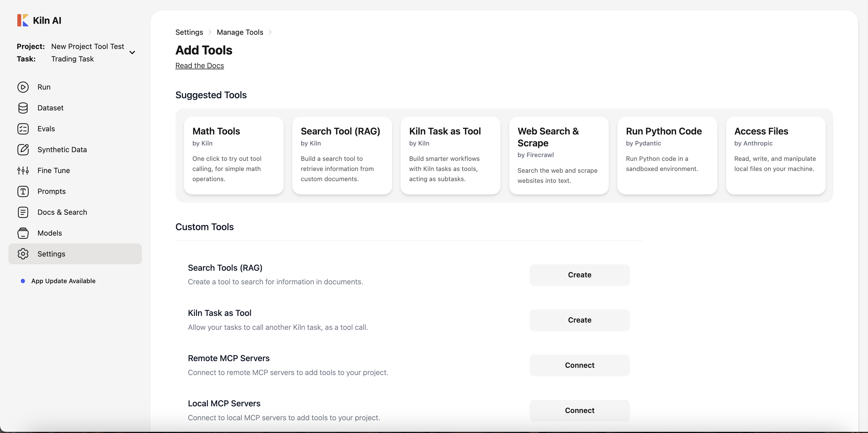The height and width of the screenshot is (433, 868).
Task: Select the Search Tool (RAG) suggested card
Action: coord(342,155)
